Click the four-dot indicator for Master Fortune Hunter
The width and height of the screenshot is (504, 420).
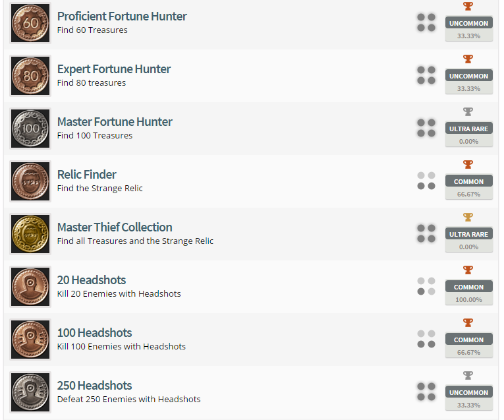tap(426, 128)
